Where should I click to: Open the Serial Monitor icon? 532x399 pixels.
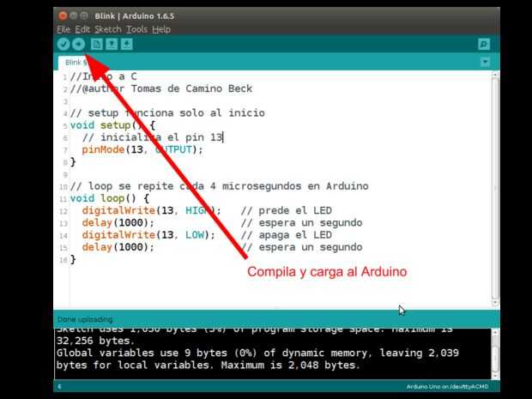tap(484, 44)
